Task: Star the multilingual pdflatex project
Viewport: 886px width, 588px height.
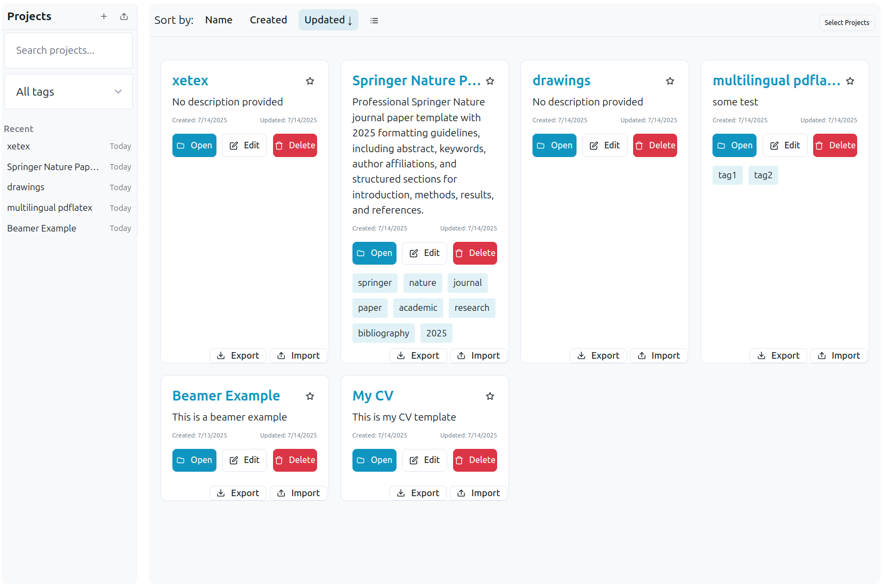Action: click(x=850, y=81)
